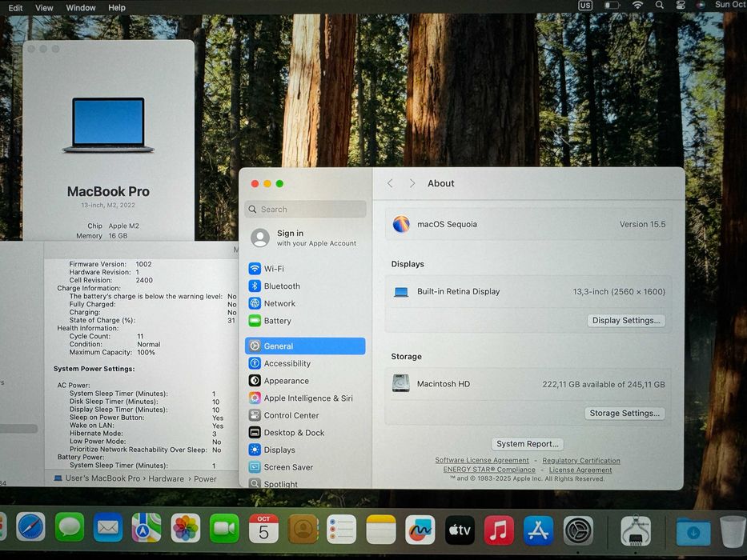The image size is (747, 560).
Task: Click the macOS Sequoia version row
Action: tap(528, 224)
